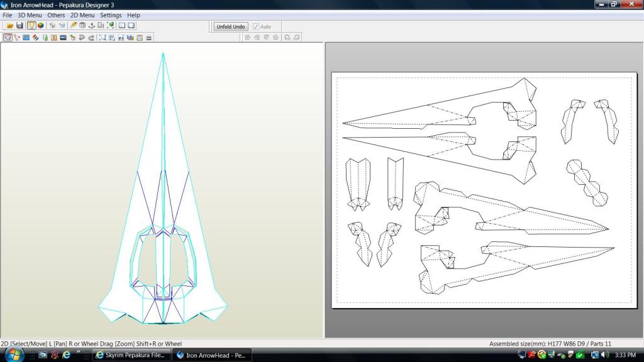Open the File menu

8,15
